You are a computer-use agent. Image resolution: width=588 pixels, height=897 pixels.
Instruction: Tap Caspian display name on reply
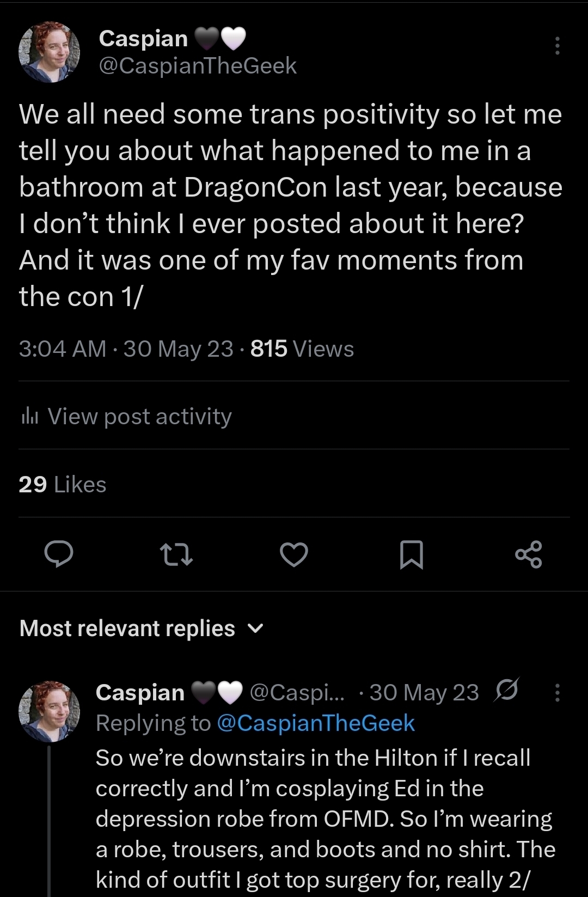[140, 693]
